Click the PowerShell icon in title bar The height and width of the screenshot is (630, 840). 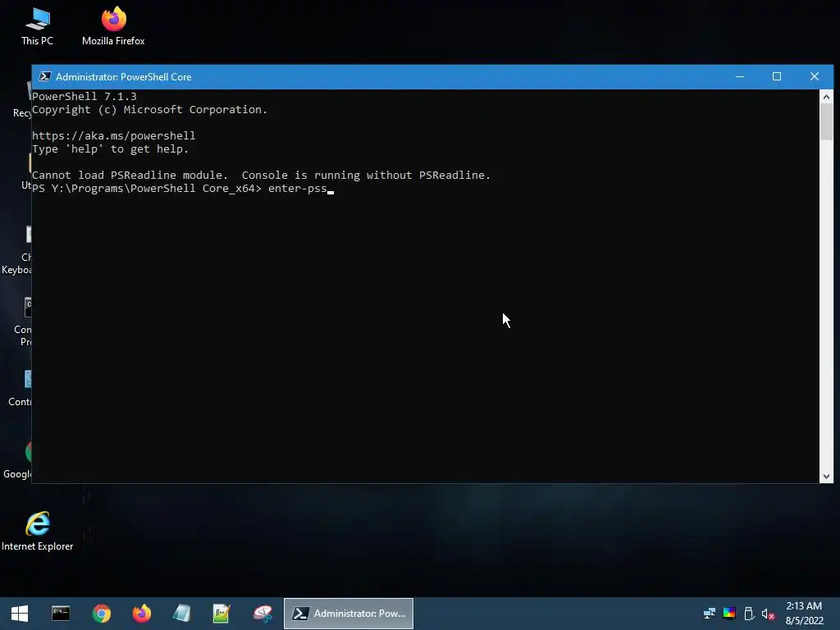pyautogui.click(x=45, y=76)
